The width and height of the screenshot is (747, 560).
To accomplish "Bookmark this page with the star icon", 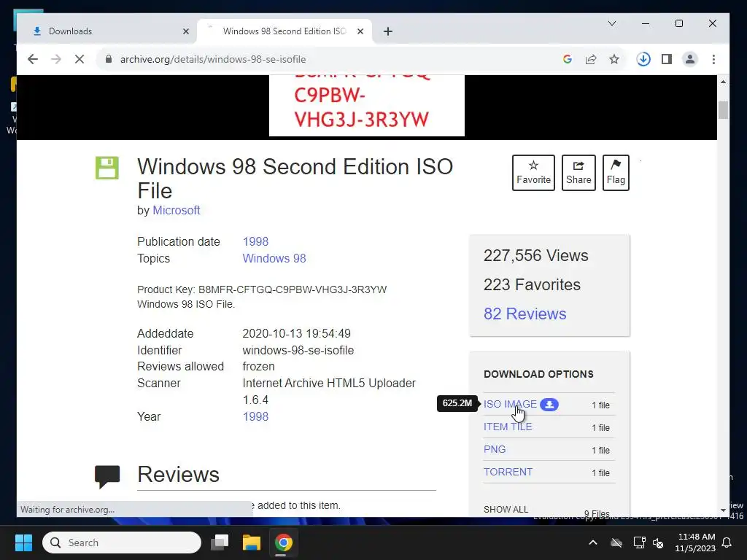I will (614, 59).
